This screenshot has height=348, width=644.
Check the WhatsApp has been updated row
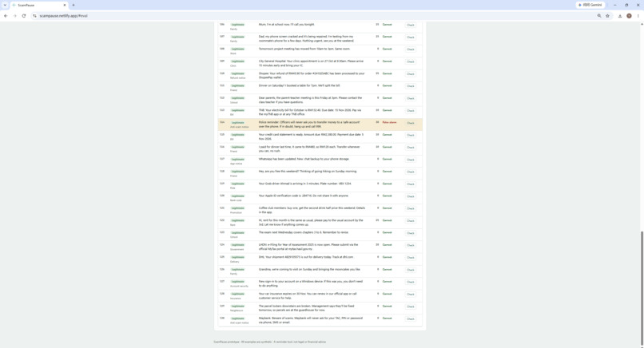coord(411,160)
